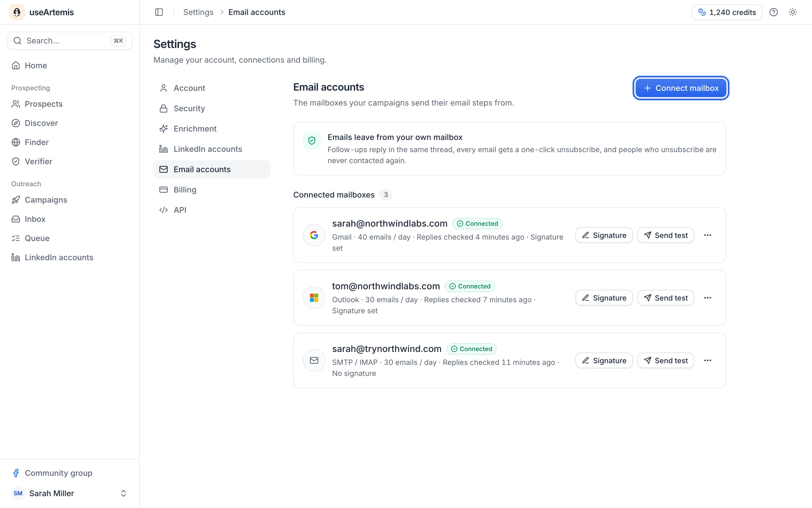
Task: Click Connect mailbox button
Action: (x=681, y=88)
